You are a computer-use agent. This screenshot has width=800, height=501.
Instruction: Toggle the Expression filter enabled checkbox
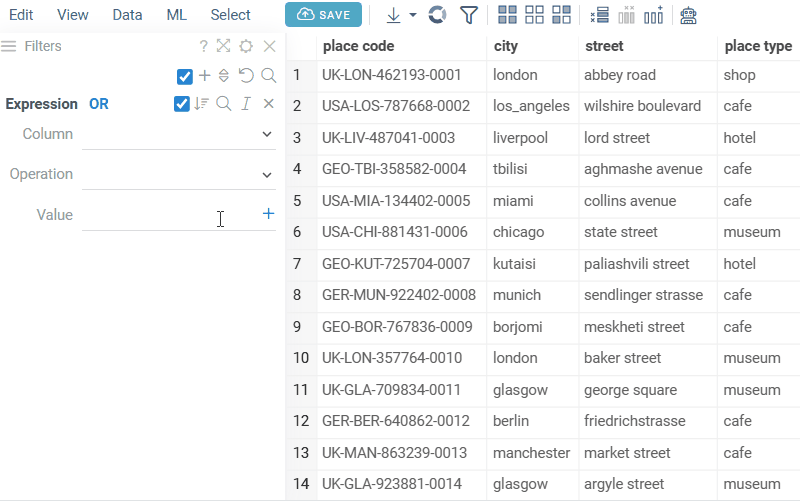click(x=182, y=104)
